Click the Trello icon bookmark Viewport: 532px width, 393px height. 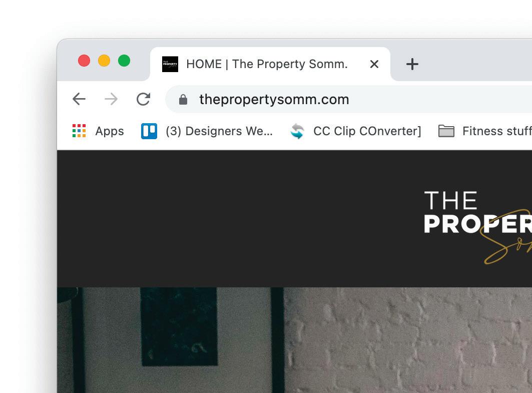(149, 131)
